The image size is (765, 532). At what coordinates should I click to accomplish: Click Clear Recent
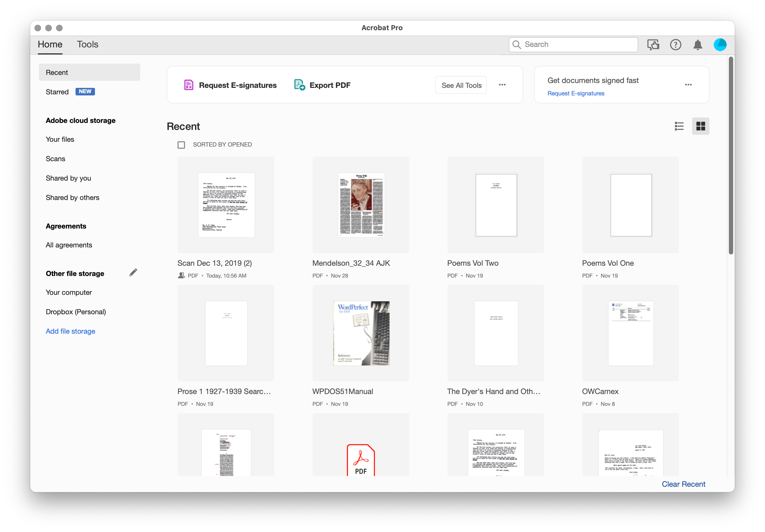click(x=683, y=484)
